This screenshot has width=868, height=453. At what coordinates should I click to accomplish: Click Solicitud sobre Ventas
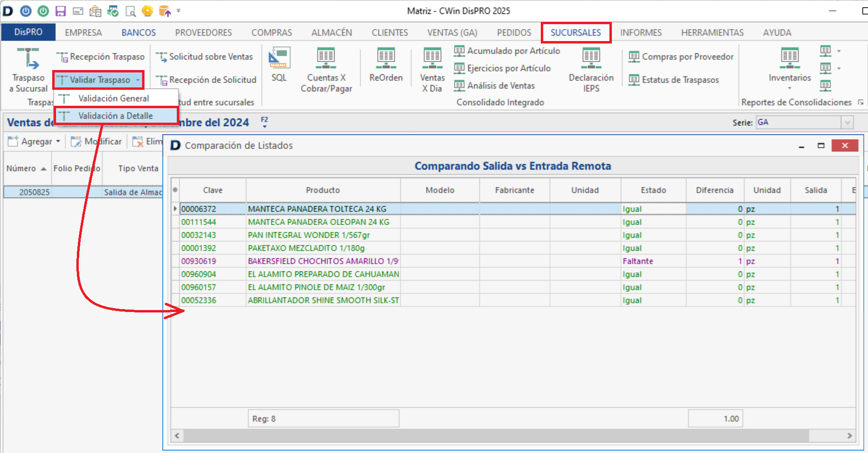pos(204,57)
